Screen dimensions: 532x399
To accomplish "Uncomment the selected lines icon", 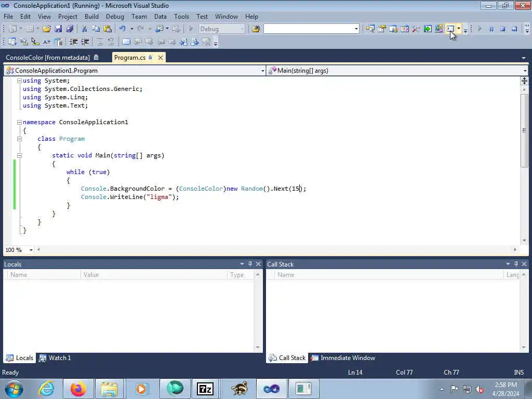I will (x=111, y=42).
